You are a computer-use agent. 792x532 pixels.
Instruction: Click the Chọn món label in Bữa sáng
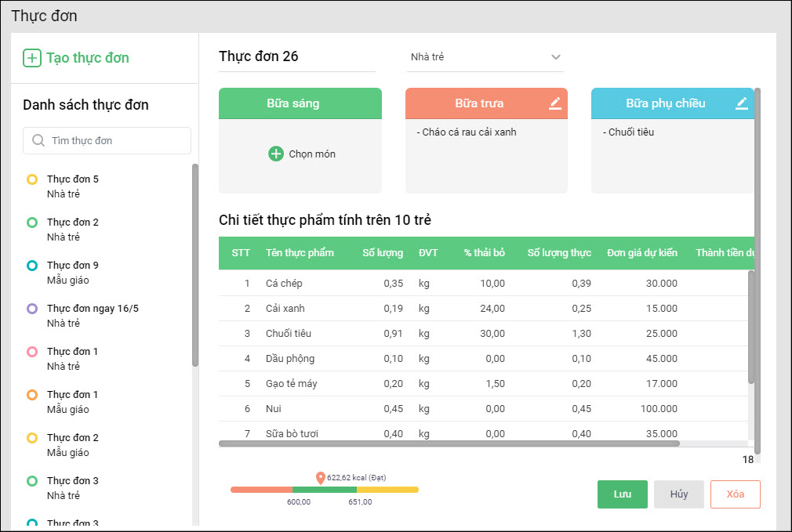coord(312,154)
